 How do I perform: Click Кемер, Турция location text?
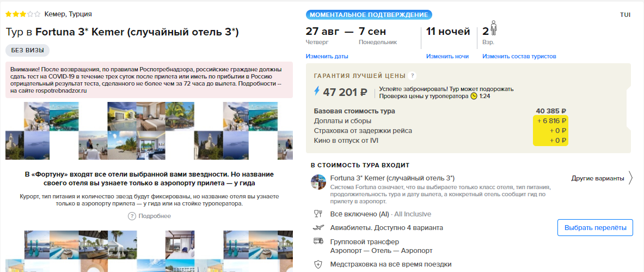68,14
